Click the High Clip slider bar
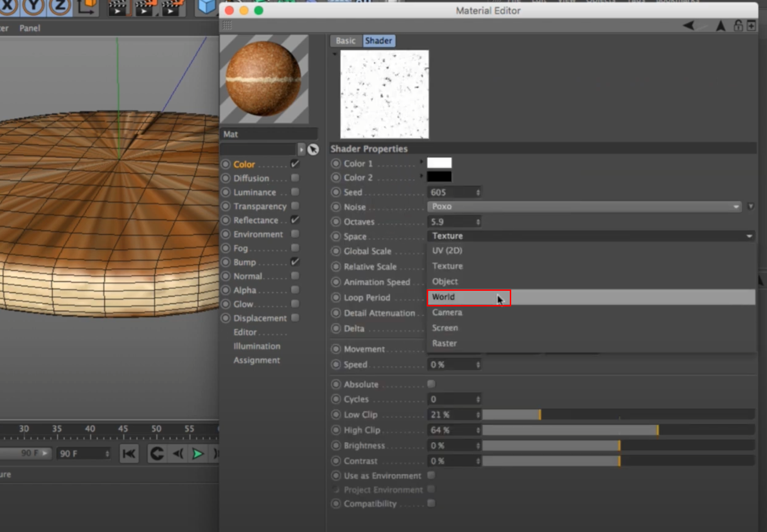The height and width of the screenshot is (532, 767). click(x=618, y=430)
